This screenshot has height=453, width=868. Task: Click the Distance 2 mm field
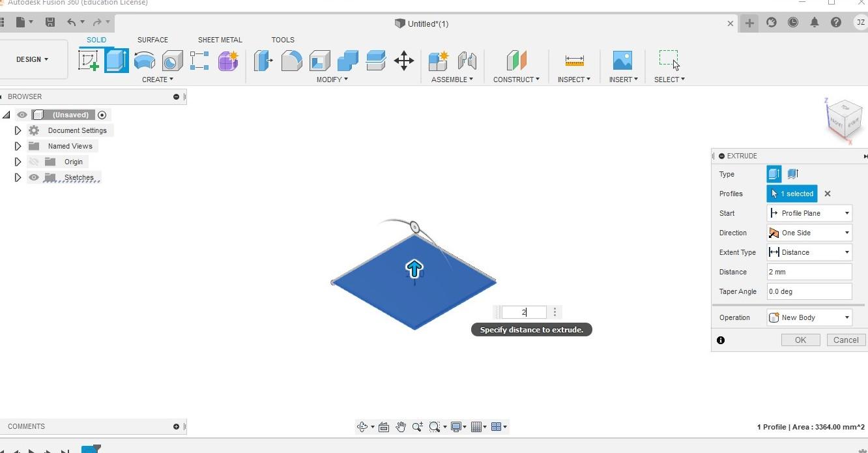(x=809, y=272)
